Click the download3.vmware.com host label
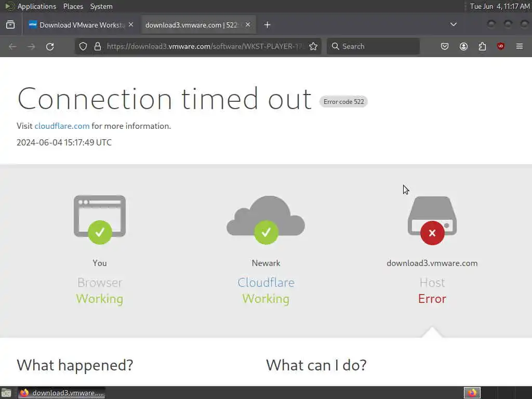The width and height of the screenshot is (532, 399). [432, 263]
